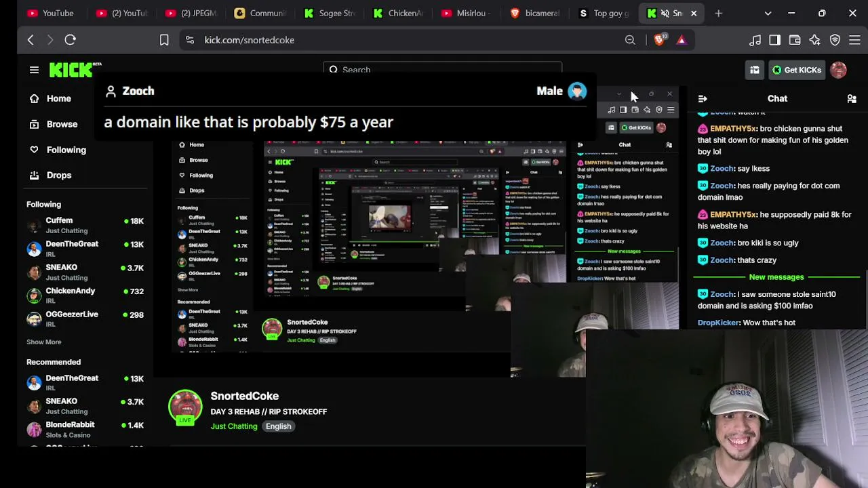The width and height of the screenshot is (868, 488).
Task: Click the SnortedCoke channel avatar
Action: pyautogui.click(x=185, y=407)
